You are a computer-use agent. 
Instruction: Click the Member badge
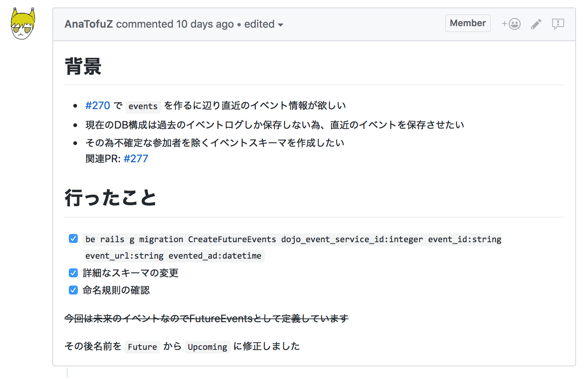[x=468, y=23]
